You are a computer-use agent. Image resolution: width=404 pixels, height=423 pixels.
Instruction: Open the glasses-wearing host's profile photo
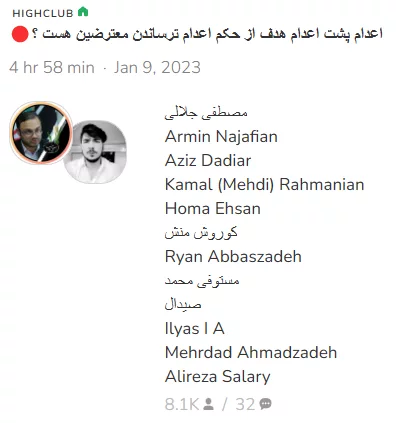tap(41, 133)
